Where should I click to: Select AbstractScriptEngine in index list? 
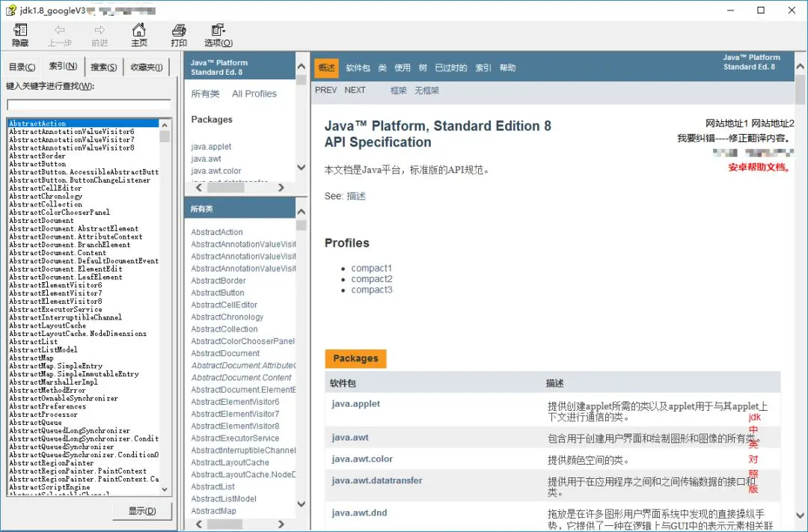click(49, 486)
